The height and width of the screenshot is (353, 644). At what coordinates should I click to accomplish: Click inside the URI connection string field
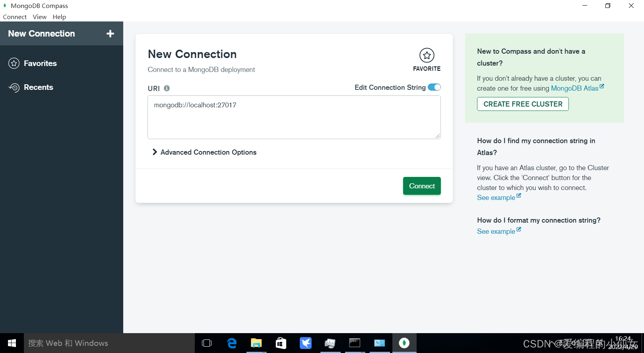(294, 117)
